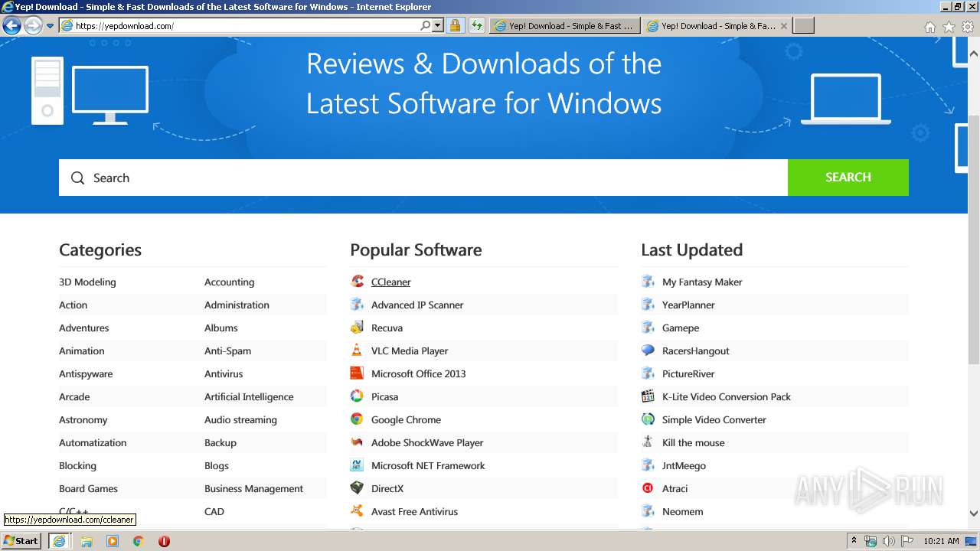Open the Gamepe link
The height and width of the screenshot is (551, 980).
coord(681,328)
